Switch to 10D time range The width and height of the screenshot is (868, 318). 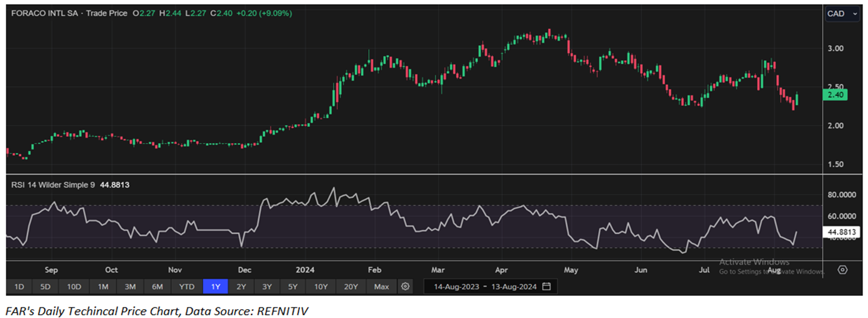(x=74, y=286)
